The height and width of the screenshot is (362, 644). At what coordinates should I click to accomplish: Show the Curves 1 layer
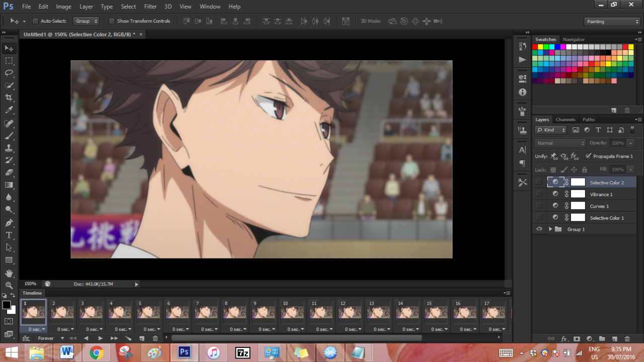point(539,206)
